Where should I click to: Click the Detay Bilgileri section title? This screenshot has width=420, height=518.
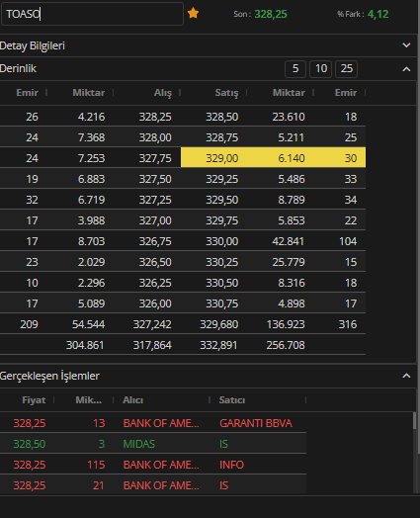pyautogui.click(x=32, y=45)
